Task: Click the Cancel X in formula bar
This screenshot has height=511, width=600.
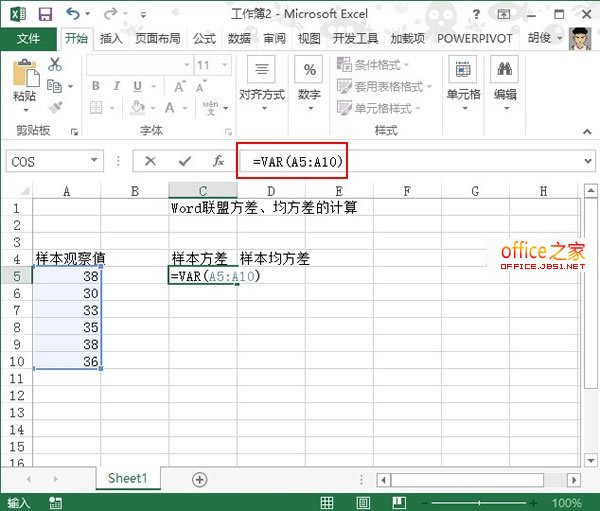Action: pyautogui.click(x=150, y=161)
